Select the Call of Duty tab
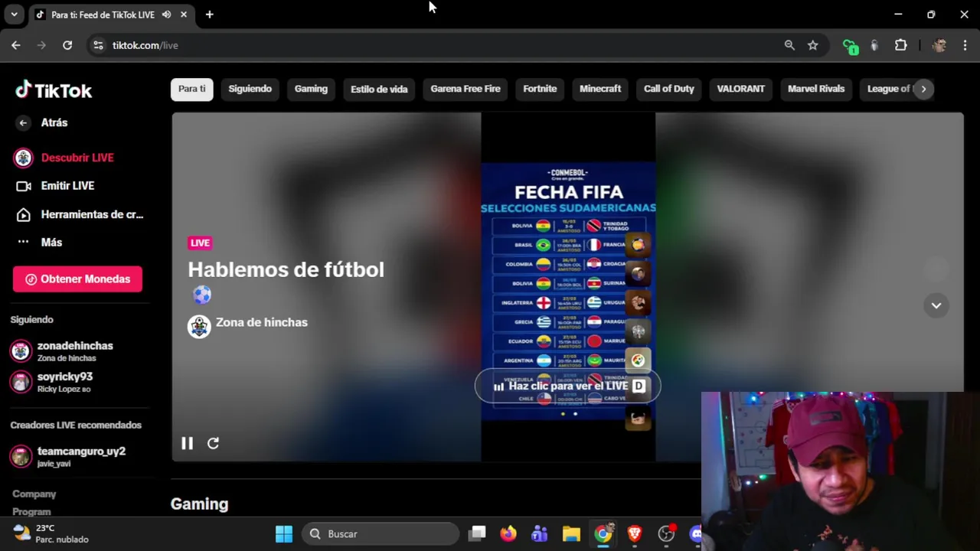 [669, 89]
